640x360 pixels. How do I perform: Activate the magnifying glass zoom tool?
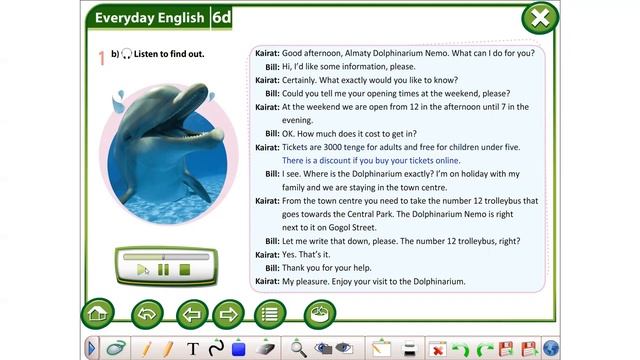[298, 349]
